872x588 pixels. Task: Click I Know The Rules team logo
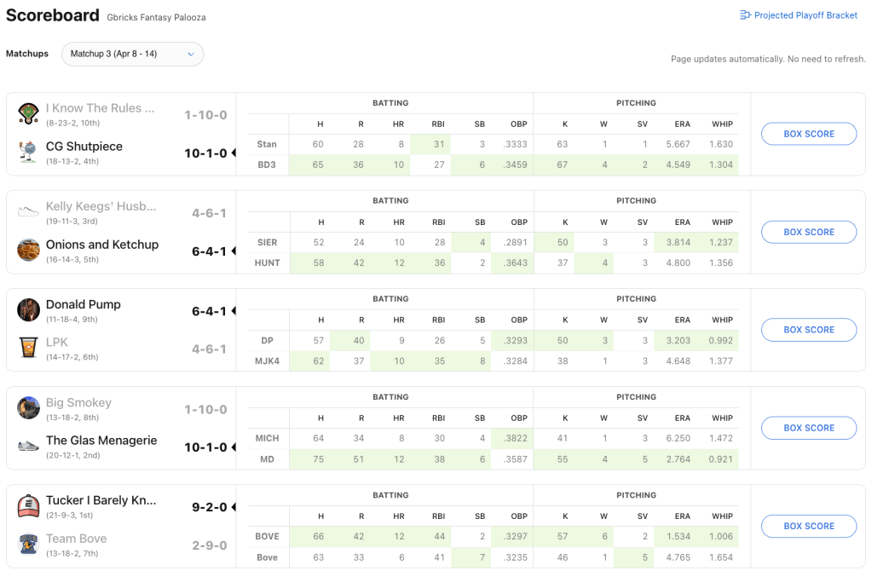[28, 113]
